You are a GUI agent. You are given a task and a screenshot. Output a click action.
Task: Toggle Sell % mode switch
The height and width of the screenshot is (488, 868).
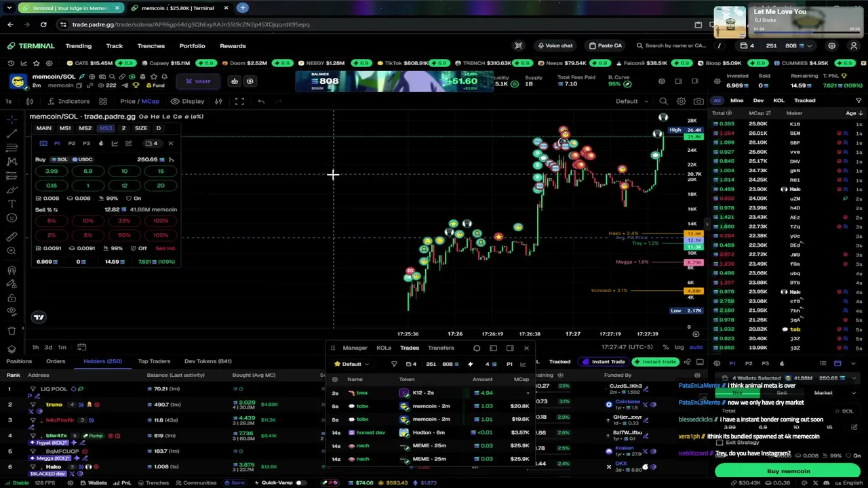[46, 209]
